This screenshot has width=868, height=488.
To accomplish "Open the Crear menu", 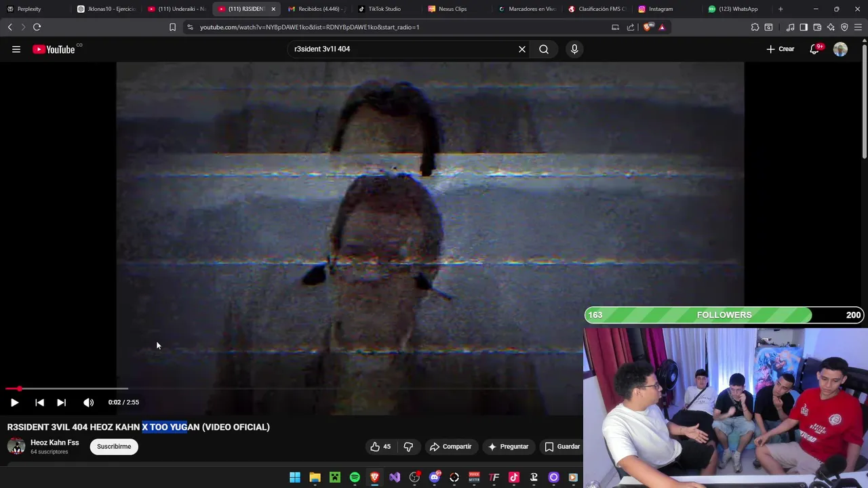I will 781,49.
